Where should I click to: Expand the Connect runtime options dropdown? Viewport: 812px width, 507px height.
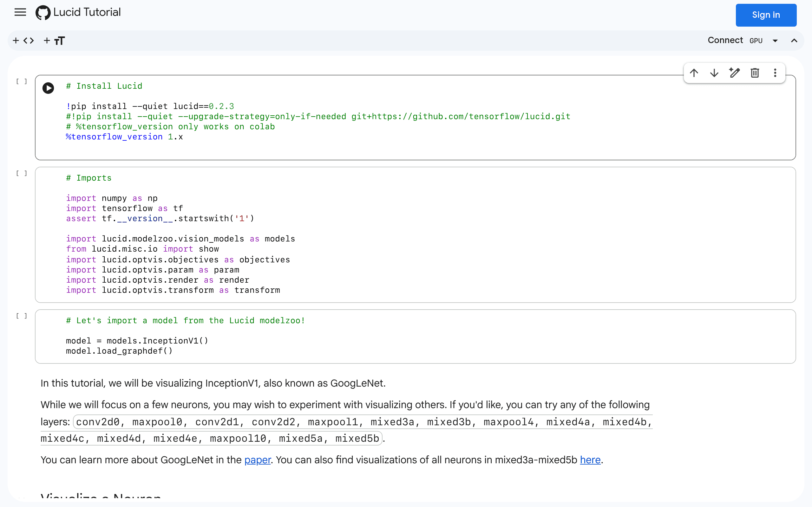(x=775, y=41)
